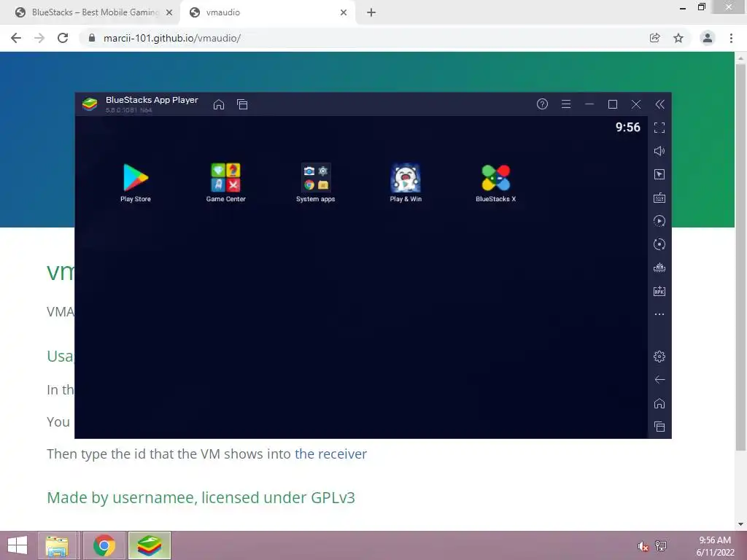Open Chrome profile avatar
Viewport: 747px width, 560px height.
coord(708,38)
